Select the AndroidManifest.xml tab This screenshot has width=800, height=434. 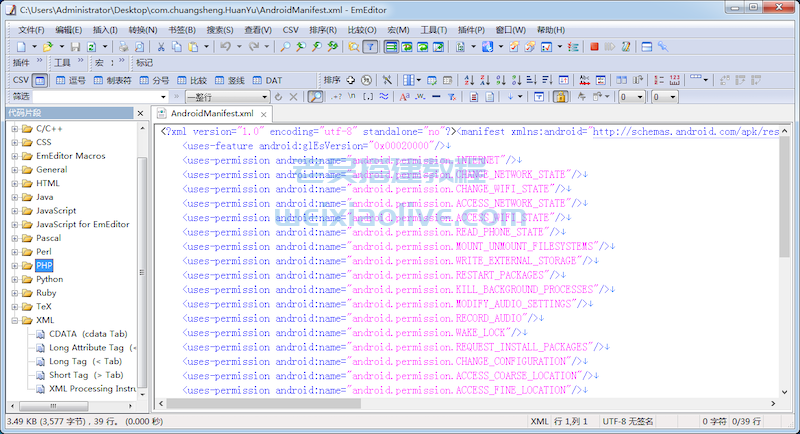point(211,114)
